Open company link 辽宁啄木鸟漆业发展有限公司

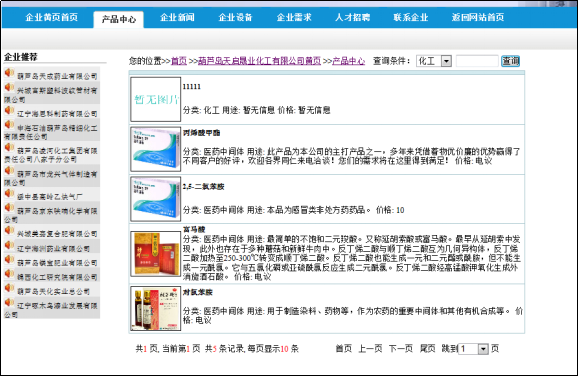51,310
